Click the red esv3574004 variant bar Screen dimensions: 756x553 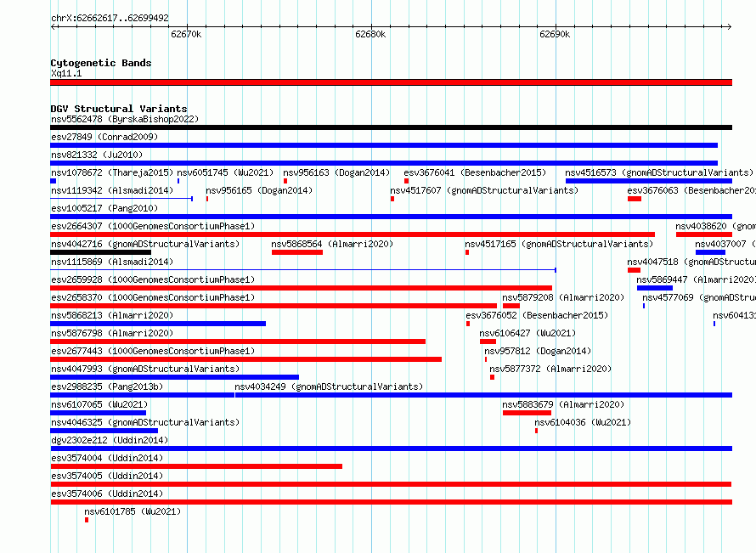coord(196,466)
